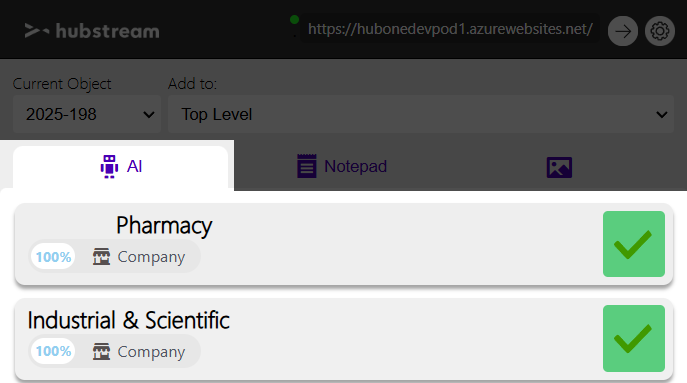Click the Top Level dropdown chevron arrow

point(662,115)
